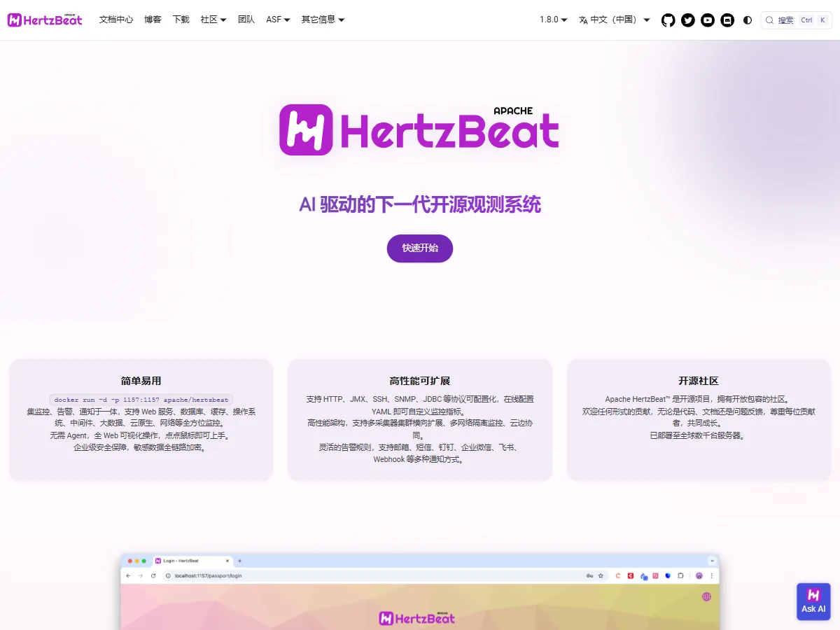Viewport: 840px width, 630px height.
Task: Click the 高性能可扩展 card heading
Action: click(x=420, y=381)
